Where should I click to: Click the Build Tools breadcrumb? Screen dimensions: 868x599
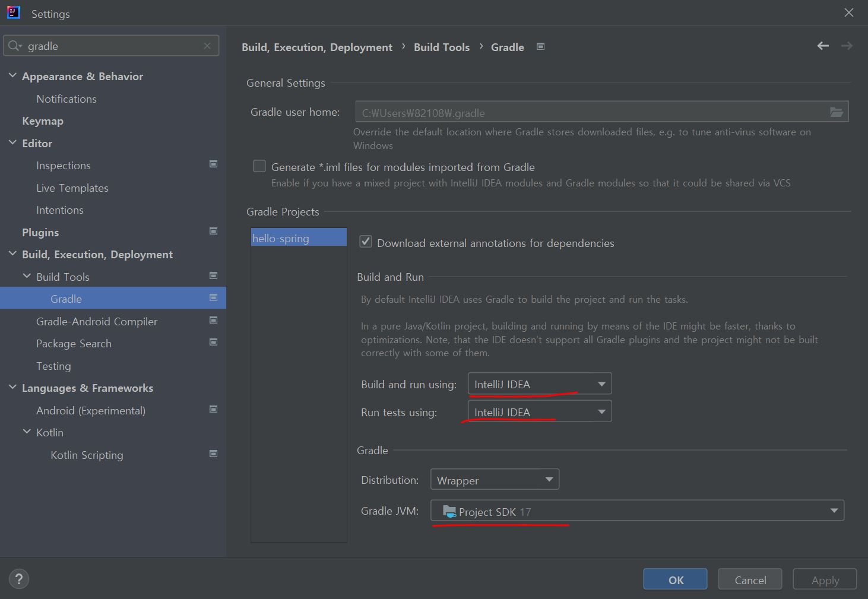(442, 47)
